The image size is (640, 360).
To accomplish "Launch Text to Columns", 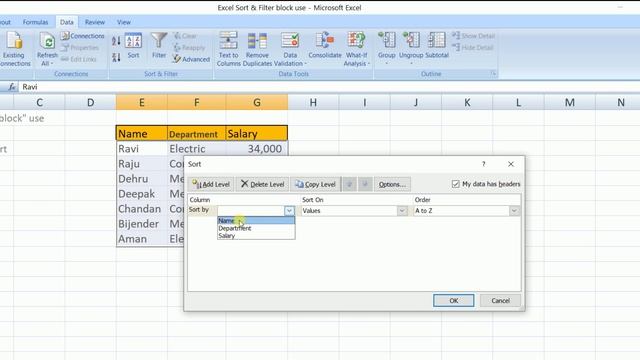I will point(229,49).
